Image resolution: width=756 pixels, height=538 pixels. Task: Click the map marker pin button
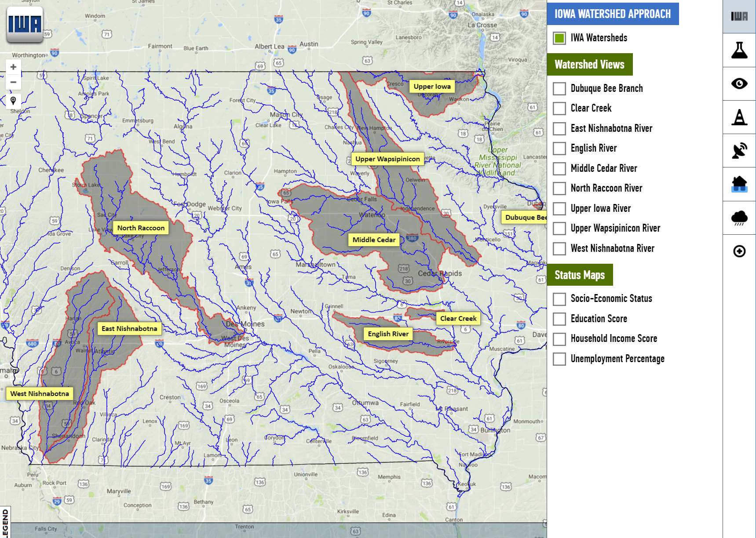click(x=13, y=101)
